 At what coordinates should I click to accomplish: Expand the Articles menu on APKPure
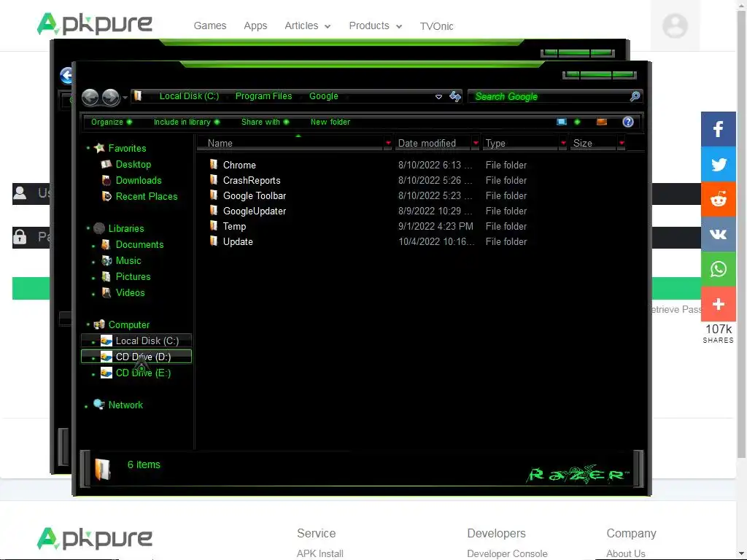(x=307, y=26)
